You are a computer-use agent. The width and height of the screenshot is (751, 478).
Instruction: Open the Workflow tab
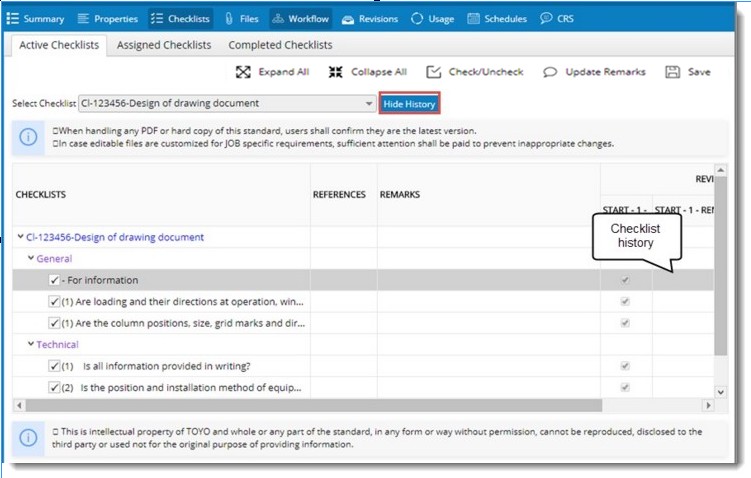(x=300, y=18)
